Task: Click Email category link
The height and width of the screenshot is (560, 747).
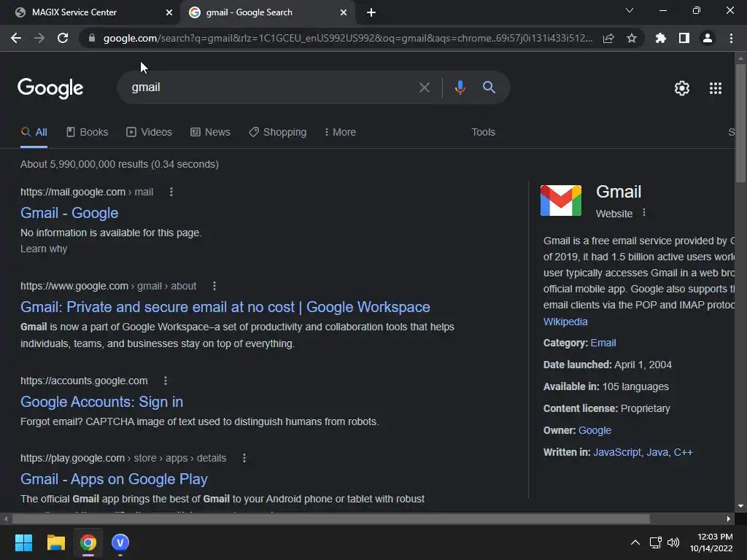Action: 603,343
